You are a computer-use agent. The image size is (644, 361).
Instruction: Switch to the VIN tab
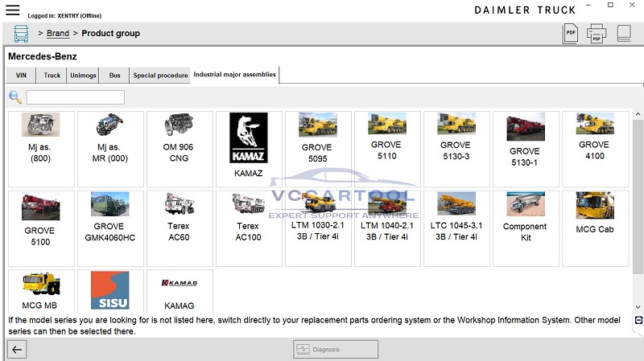[21, 76]
